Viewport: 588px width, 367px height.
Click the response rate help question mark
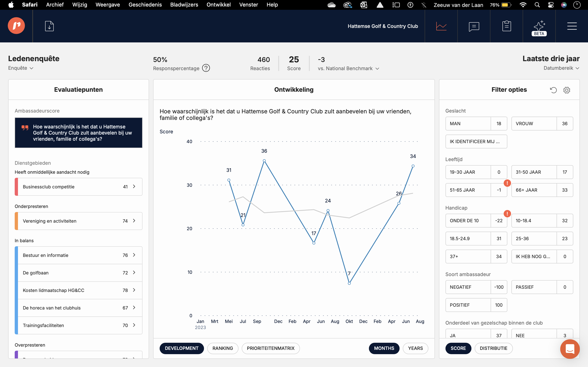tap(206, 68)
